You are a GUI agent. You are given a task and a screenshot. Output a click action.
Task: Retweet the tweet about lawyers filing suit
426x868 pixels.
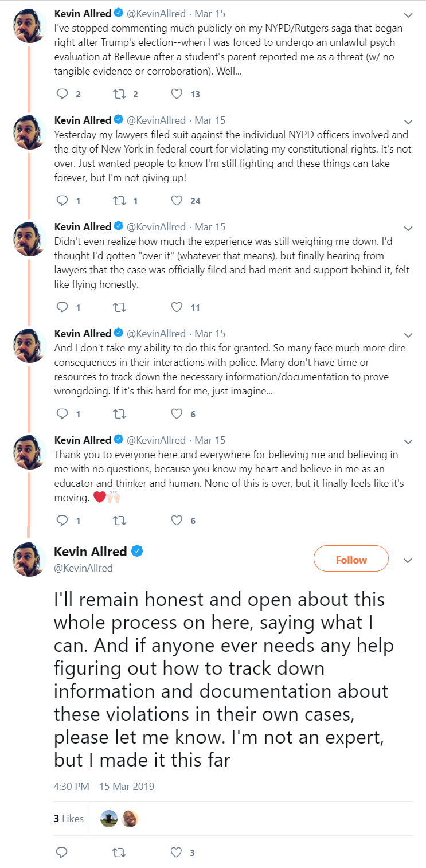tap(120, 201)
